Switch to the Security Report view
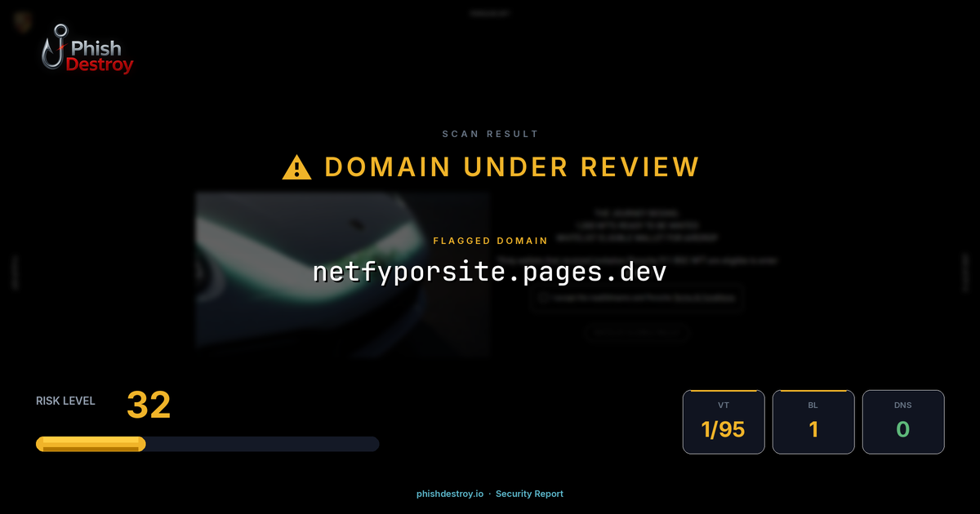The width and height of the screenshot is (980, 514). point(529,494)
